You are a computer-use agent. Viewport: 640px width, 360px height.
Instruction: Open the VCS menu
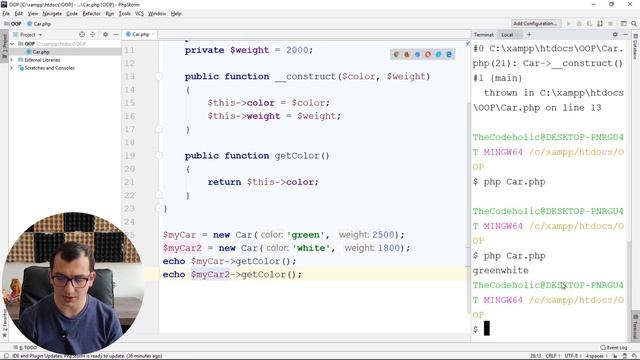(x=139, y=13)
